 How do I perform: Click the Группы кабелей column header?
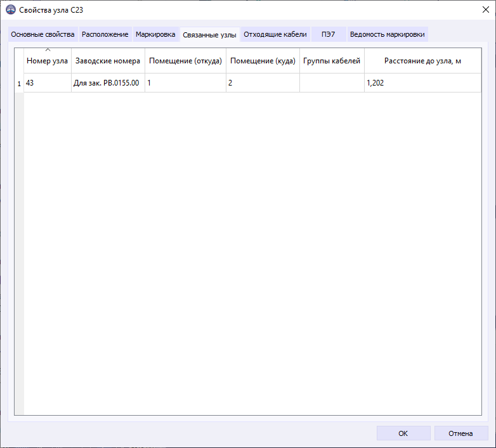point(332,61)
